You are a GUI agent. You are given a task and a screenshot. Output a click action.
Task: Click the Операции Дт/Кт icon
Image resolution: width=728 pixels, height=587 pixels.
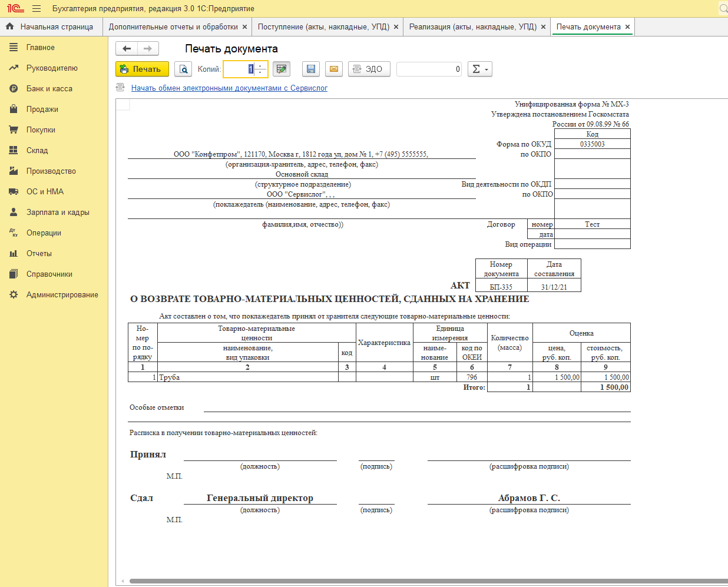point(14,233)
